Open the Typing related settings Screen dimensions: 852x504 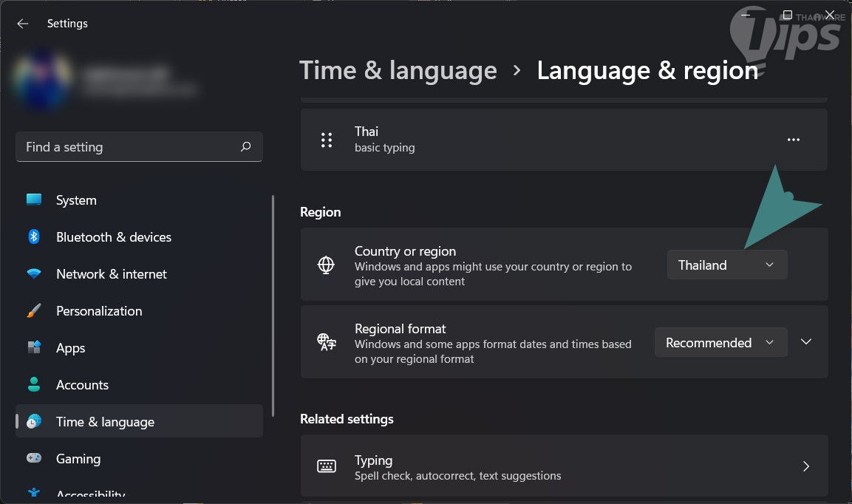click(564, 466)
